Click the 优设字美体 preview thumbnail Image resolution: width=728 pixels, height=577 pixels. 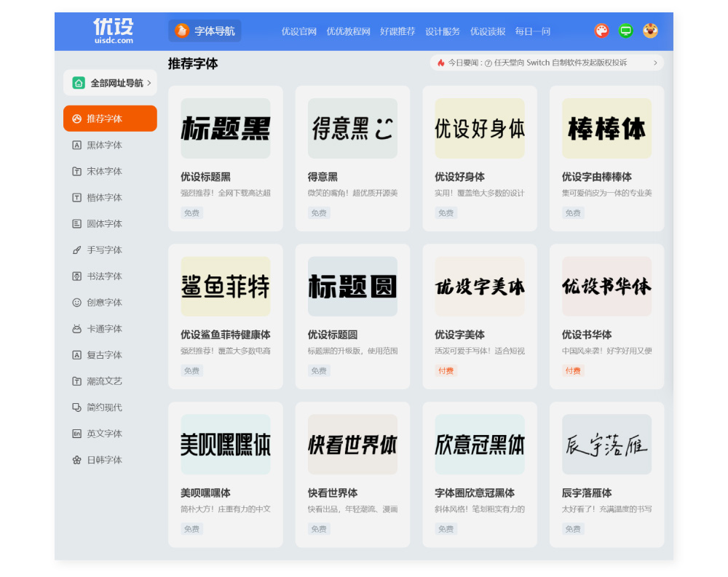pos(480,287)
